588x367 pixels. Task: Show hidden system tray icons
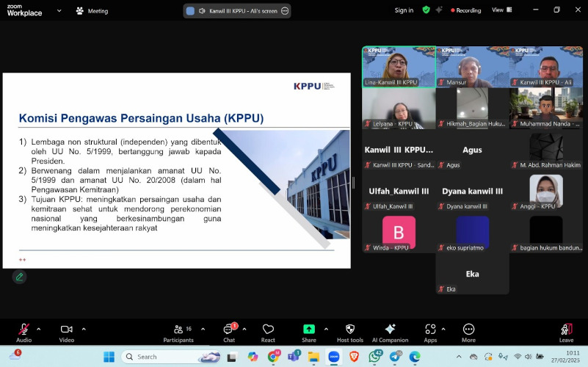[459, 357]
